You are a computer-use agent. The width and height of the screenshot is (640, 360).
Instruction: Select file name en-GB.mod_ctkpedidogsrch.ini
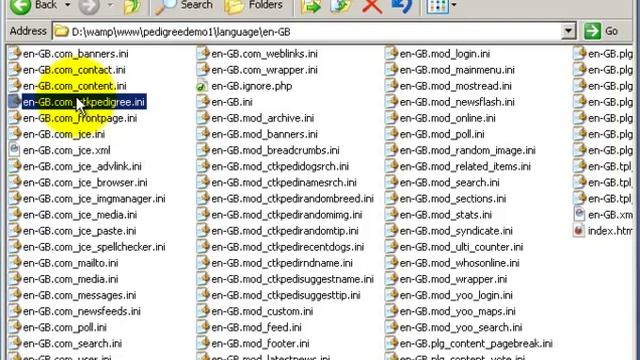(280, 167)
